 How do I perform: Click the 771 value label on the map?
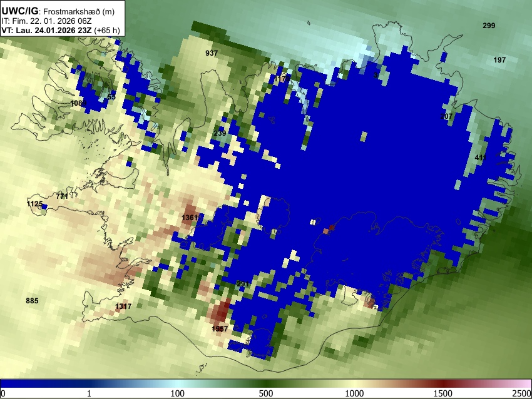pos(62,196)
